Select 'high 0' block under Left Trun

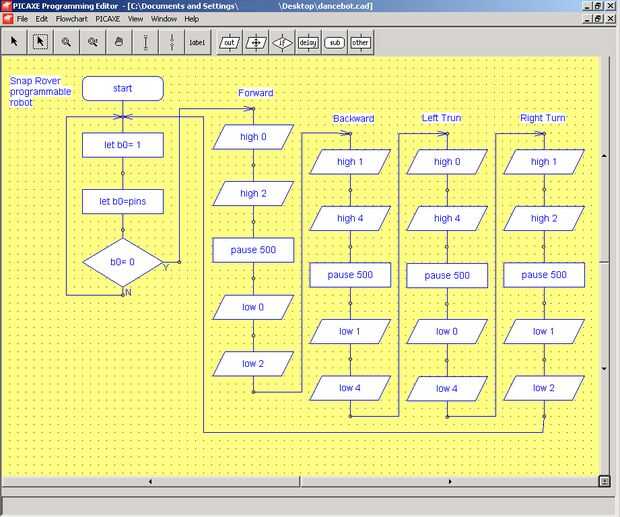(447, 162)
